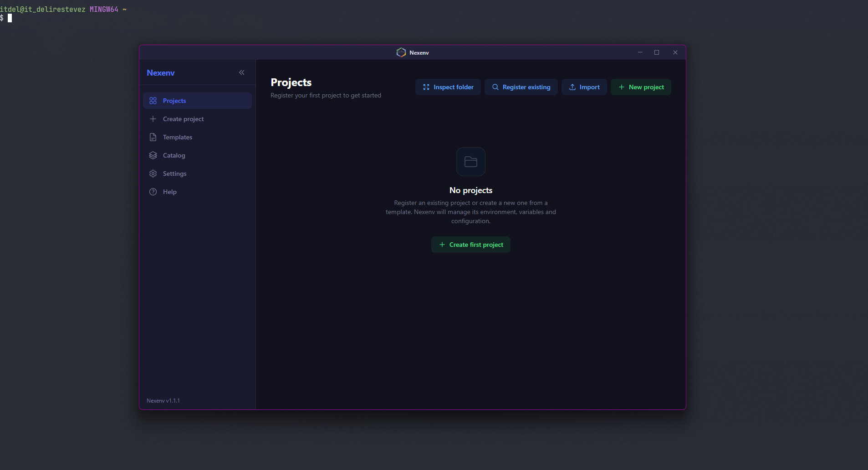Image resolution: width=868 pixels, height=470 pixels.
Task: Click the empty folder icon above No projects
Action: click(471, 162)
